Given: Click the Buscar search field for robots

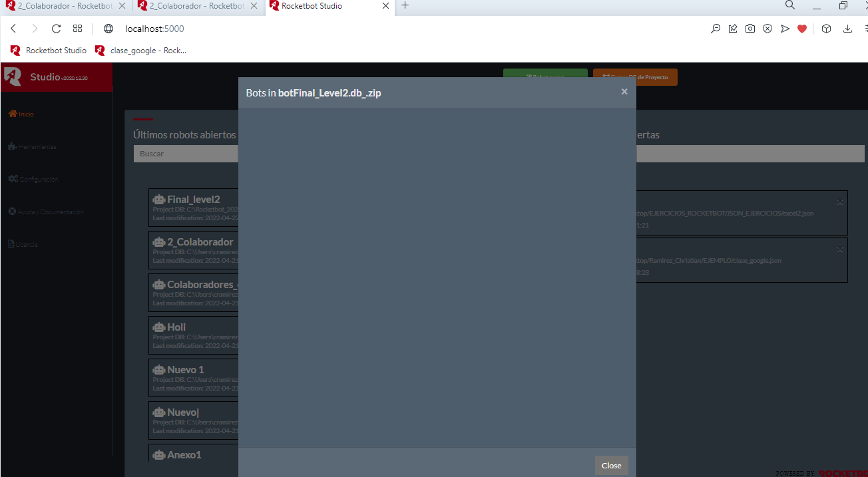Looking at the screenshot, I should click(x=186, y=154).
